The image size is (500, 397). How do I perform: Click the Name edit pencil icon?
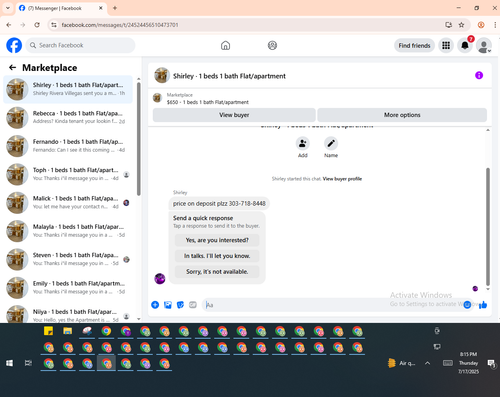[331, 144]
